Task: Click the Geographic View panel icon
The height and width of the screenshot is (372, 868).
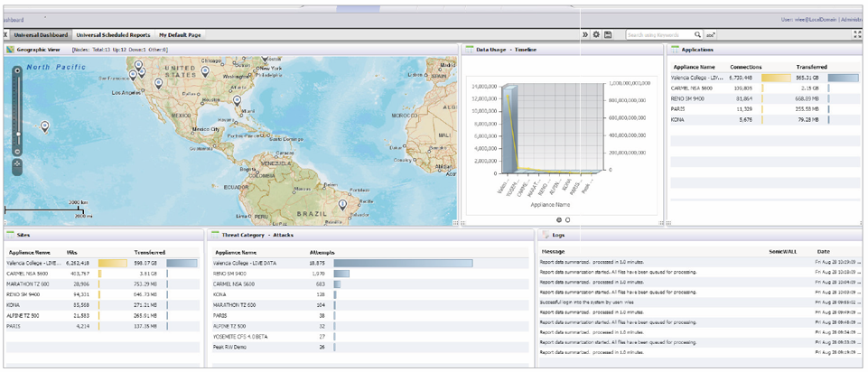Action: (9, 50)
